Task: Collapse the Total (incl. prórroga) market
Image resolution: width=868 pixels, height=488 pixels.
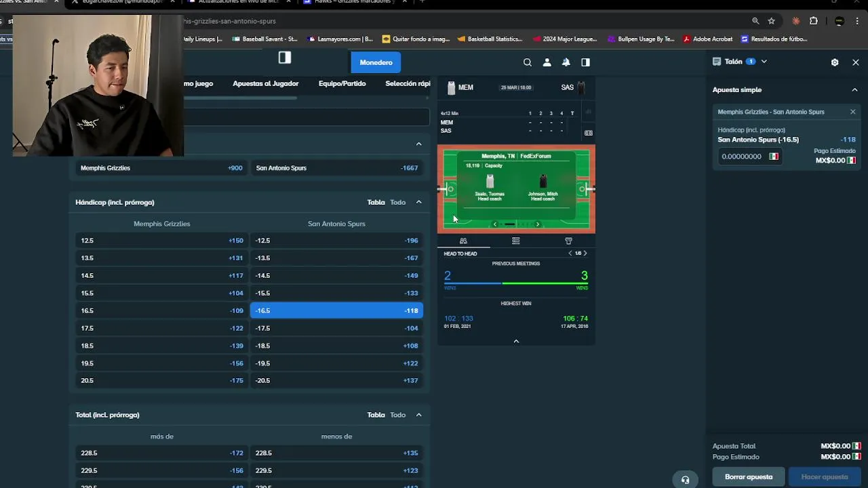Action: [x=418, y=415]
